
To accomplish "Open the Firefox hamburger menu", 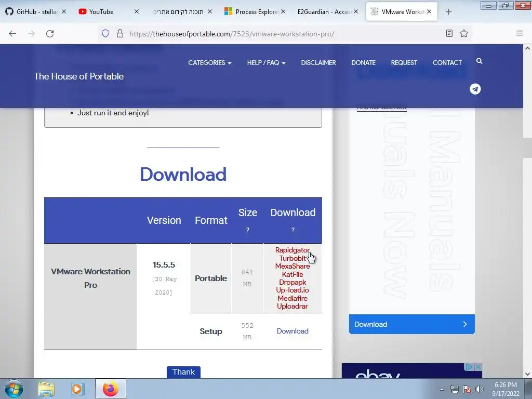I will [x=519, y=33].
